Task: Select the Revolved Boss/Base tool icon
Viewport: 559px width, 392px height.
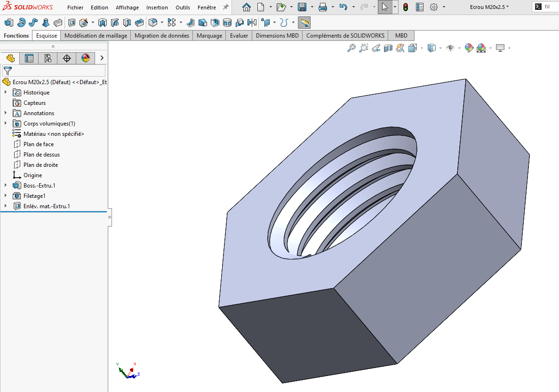Action: [x=21, y=23]
